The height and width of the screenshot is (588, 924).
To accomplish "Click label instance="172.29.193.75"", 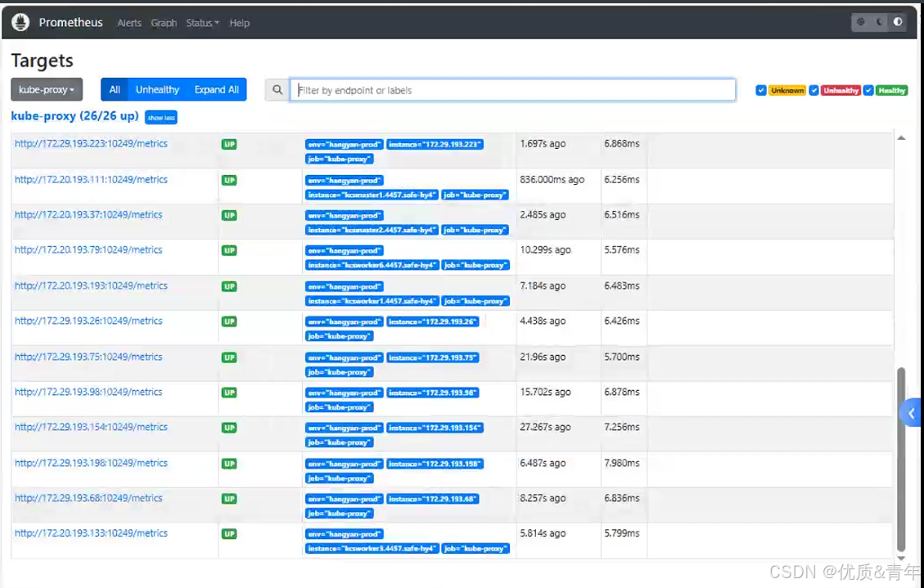I will click(432, 358).
